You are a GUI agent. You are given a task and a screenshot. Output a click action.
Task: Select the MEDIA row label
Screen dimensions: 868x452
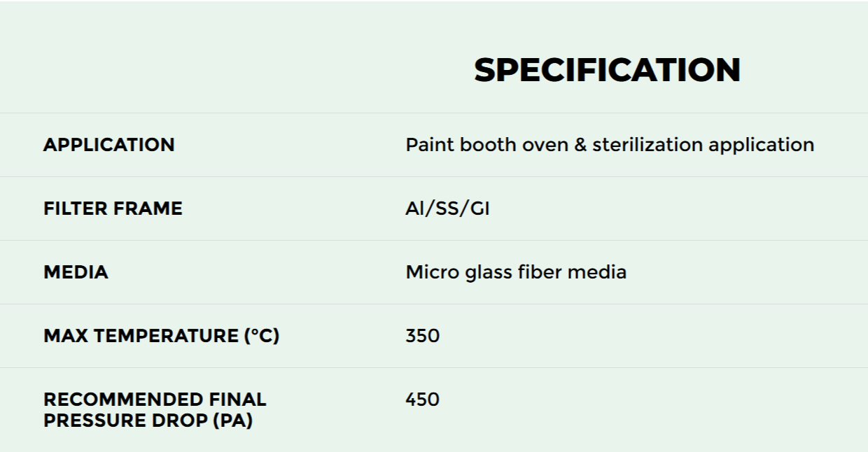(76, 272)
